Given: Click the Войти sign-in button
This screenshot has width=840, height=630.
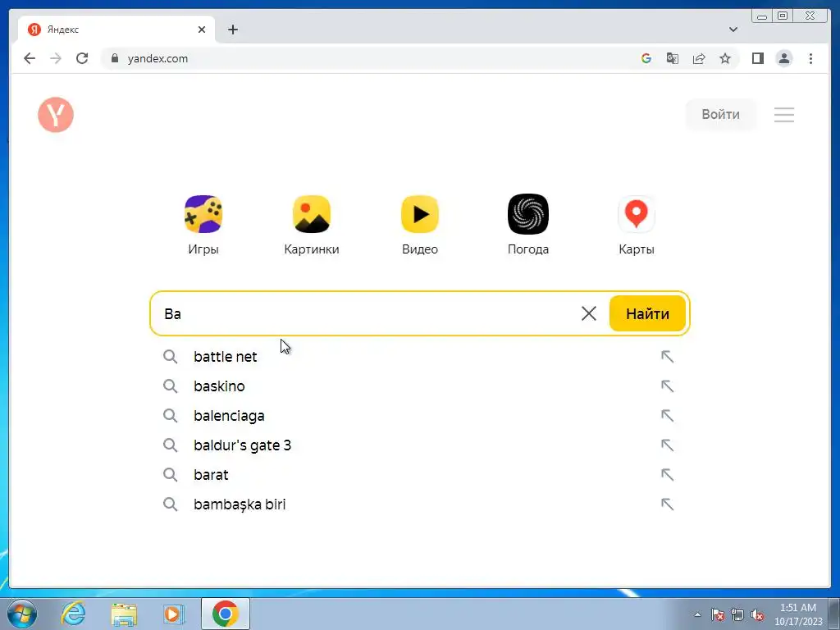Looking at the screenshot, I should (x=720, y=115).
